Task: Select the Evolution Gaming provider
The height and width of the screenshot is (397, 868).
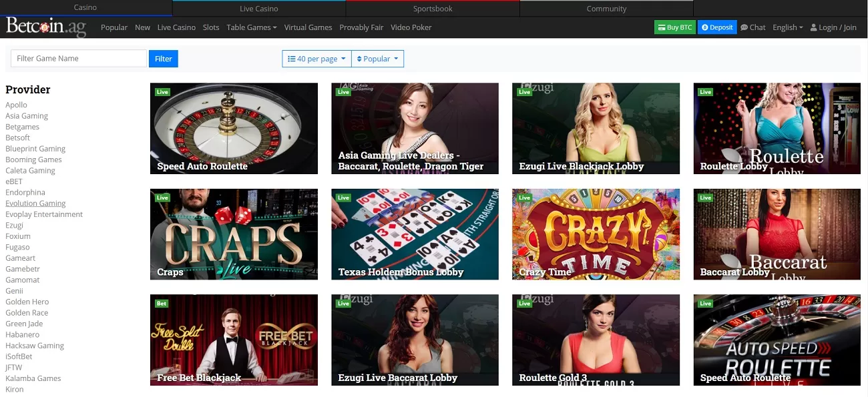Action: [x=35, y=204]
